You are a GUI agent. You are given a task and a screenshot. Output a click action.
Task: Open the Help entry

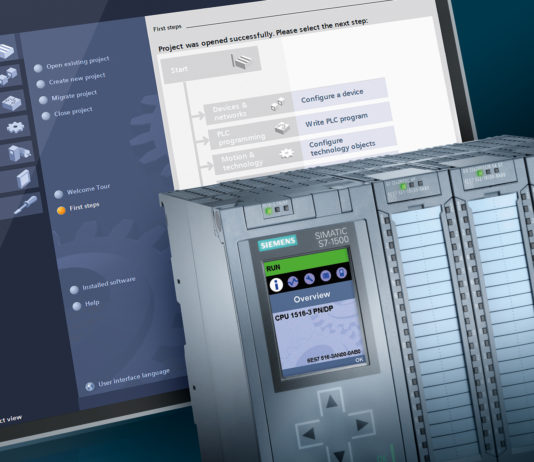(86, 304)
